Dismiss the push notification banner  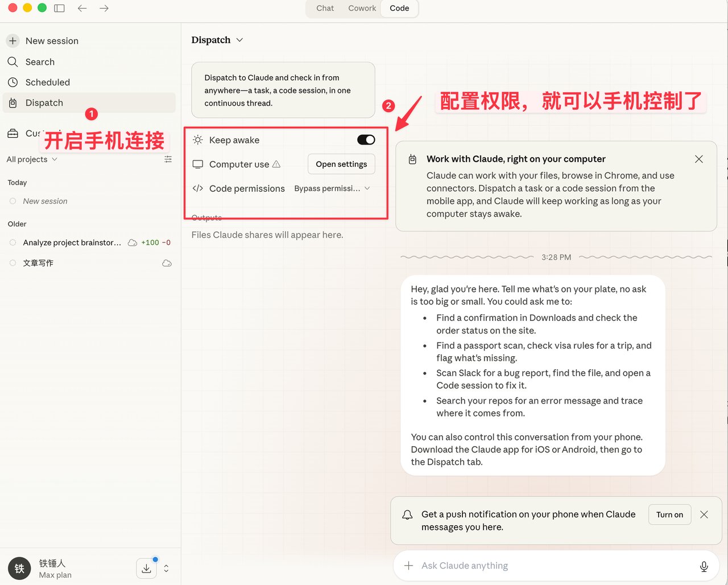tap(704, 514)
